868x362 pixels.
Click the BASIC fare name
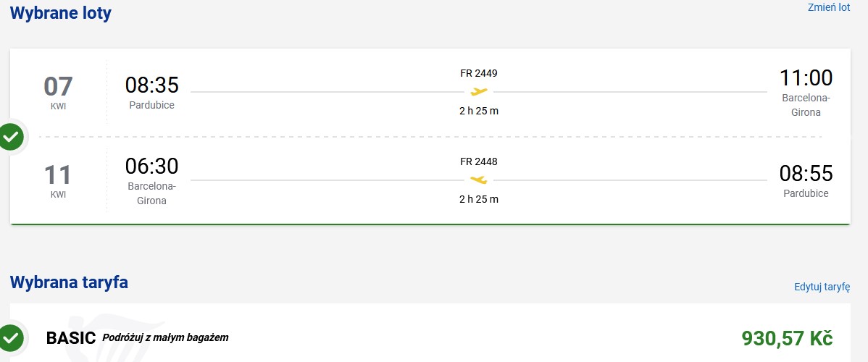72,337
